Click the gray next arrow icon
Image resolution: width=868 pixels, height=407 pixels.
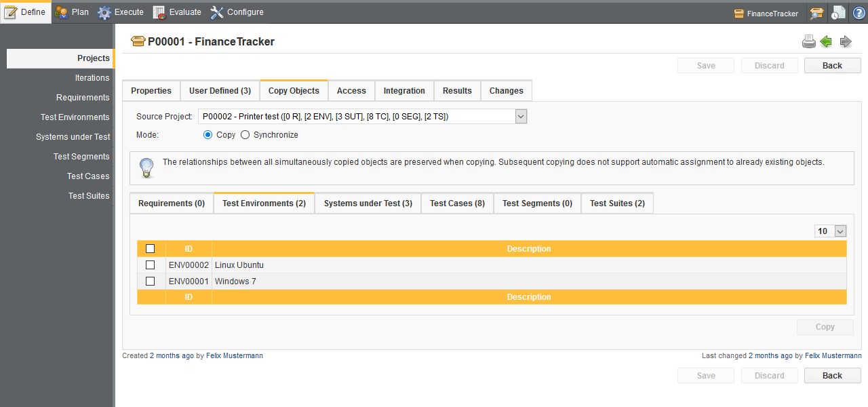[846, 42]
